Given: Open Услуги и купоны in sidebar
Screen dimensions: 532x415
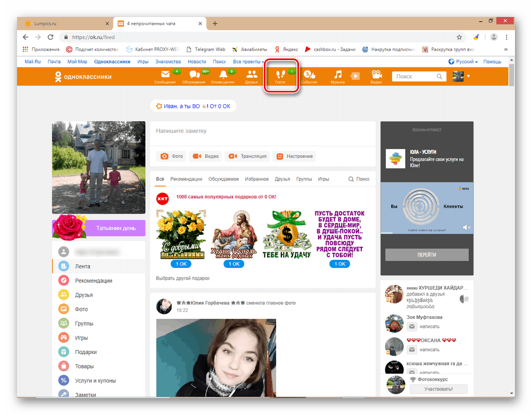Looking at the screenshot, I should click(x=99, y=380).
